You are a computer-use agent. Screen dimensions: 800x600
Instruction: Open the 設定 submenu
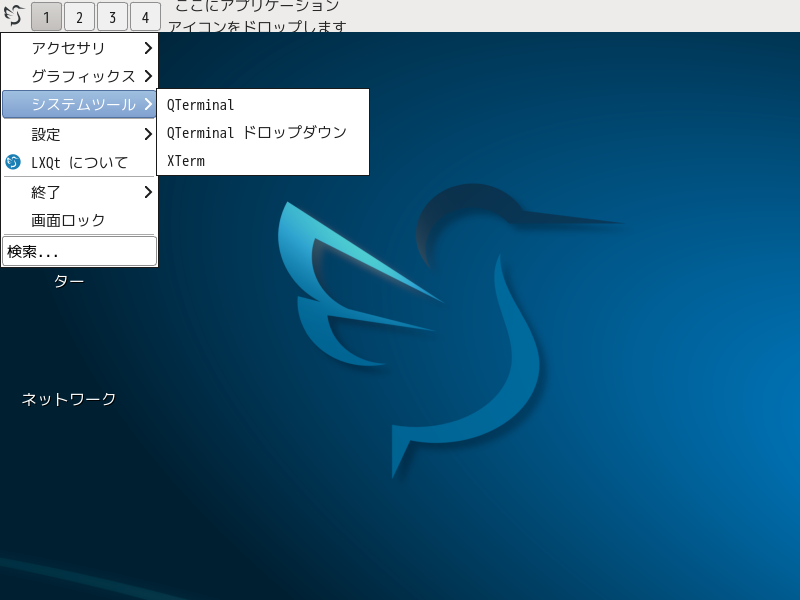[x=79, y=134]
